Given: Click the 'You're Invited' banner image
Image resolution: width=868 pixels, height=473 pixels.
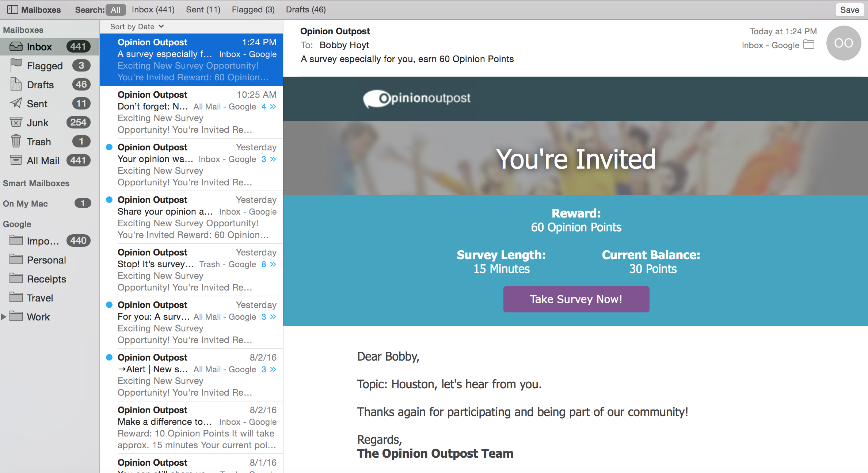Looking at the screenshot, I should [575, 158].
